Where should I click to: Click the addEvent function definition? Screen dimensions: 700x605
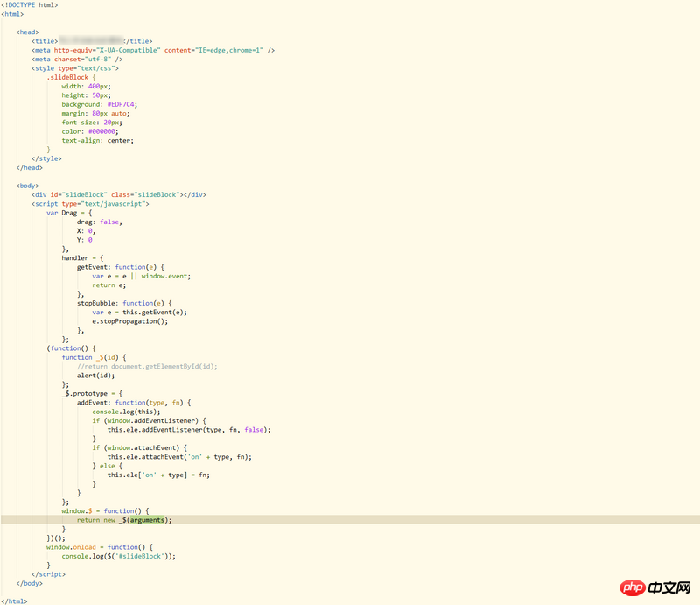(x=131, y=402)
